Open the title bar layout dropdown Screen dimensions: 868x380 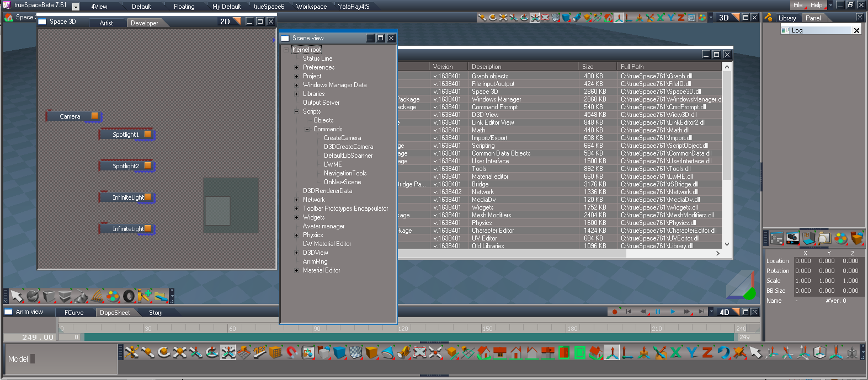click(76, 7)
